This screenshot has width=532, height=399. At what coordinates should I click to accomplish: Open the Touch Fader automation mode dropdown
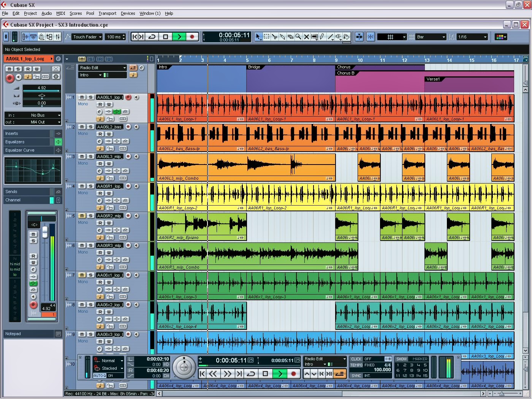87,36
